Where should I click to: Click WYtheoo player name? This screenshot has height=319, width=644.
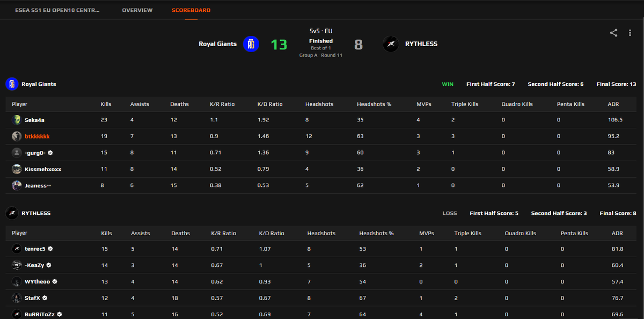pos(38,281)
